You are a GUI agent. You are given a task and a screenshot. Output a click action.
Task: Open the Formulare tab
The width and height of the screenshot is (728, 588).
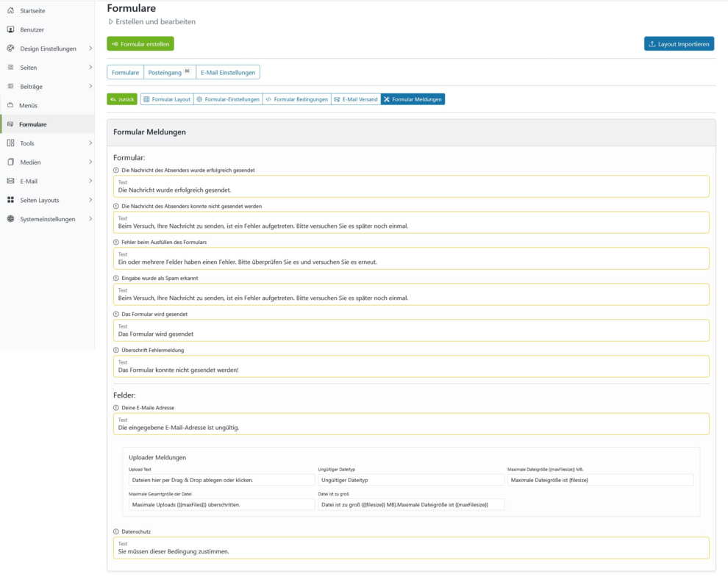[x=125, y=73]
